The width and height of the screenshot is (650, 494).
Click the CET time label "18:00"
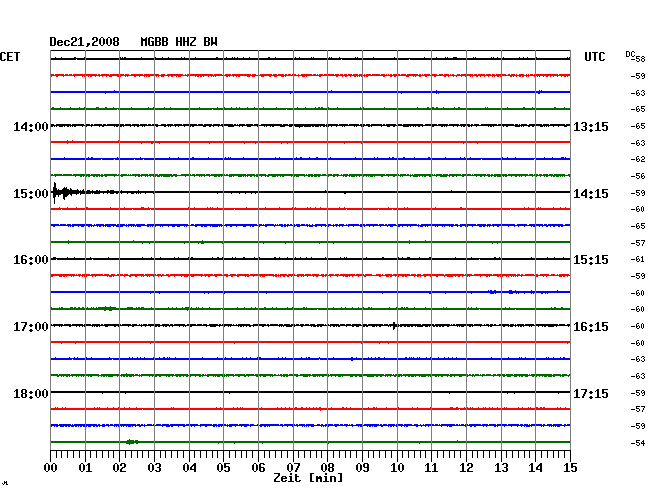31,393
